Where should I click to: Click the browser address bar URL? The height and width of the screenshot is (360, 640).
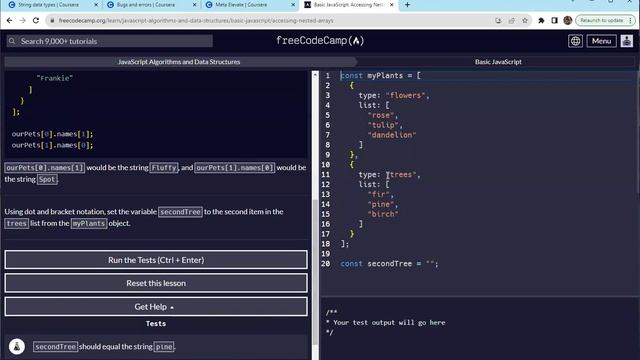coord(196,20)
